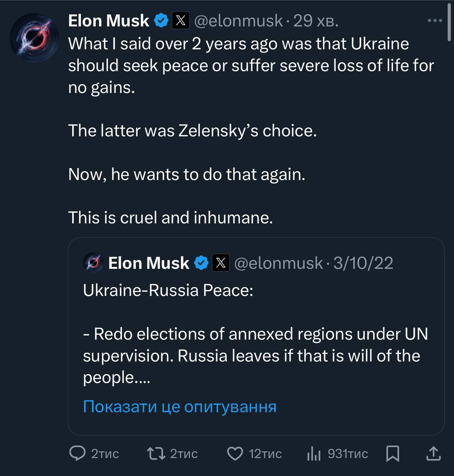Bookmark this post
454x476 pixels.
click(x=393, y=453)
